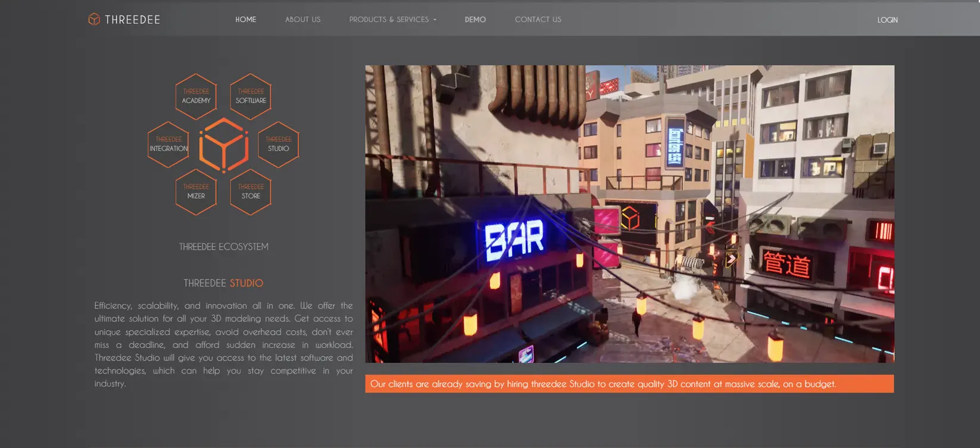Select the Threedee Studio hexagon
The width and height of the screenshot is (980, 448).
click(279, 144)
